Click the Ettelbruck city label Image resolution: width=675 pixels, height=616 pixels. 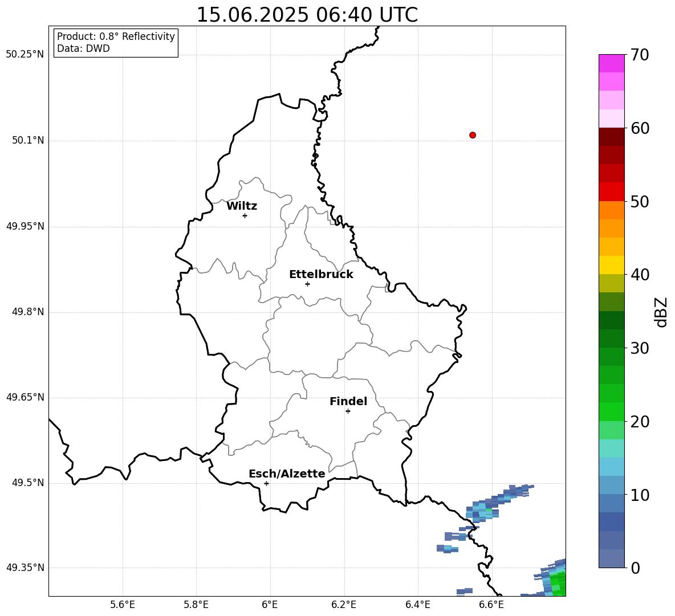(x=321, y=275)
